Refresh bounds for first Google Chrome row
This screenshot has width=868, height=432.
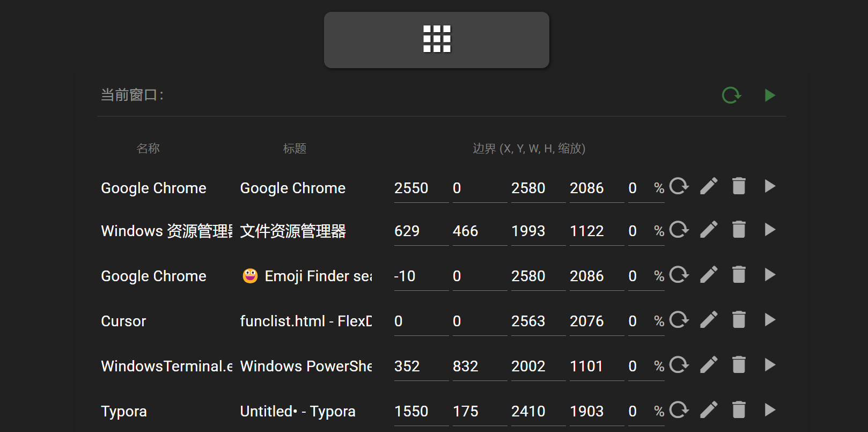click(x=679, y=186)
